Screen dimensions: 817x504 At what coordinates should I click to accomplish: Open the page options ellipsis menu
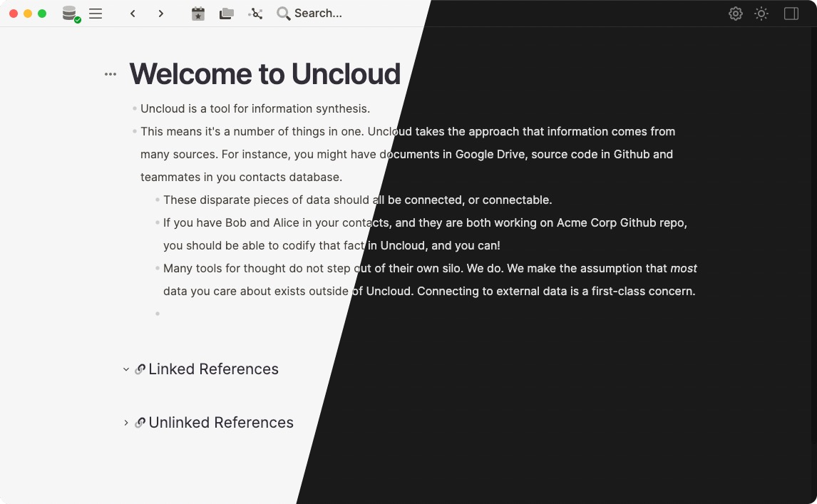point(111,74)
